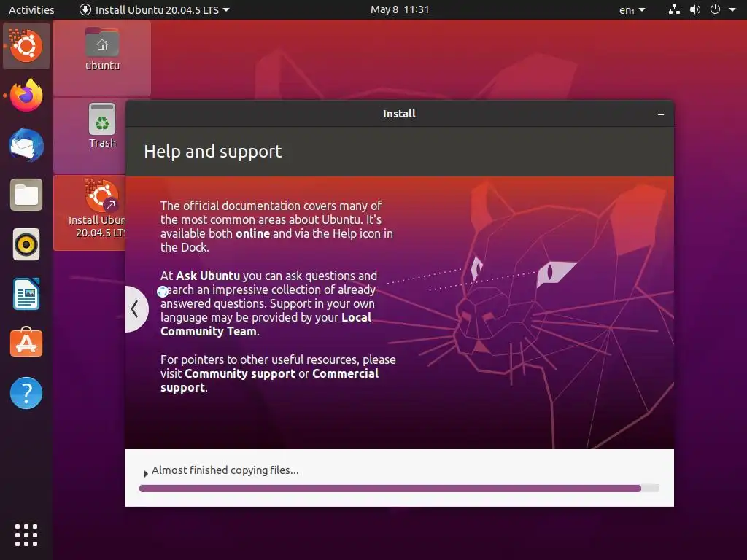747x560 pixels.
Task: Open the Activities overview
Action: click(x=31, y=9)
